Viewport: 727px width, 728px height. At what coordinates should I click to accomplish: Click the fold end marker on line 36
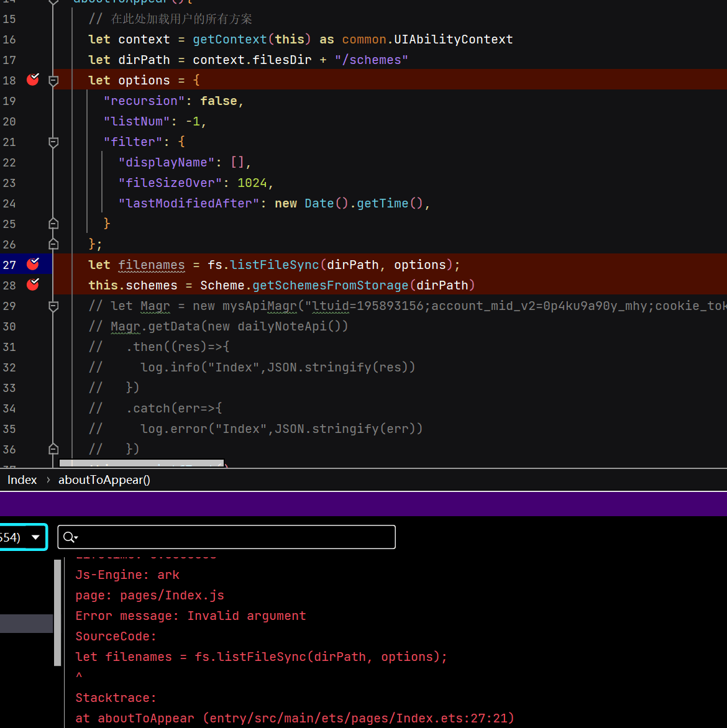point(53,448)
